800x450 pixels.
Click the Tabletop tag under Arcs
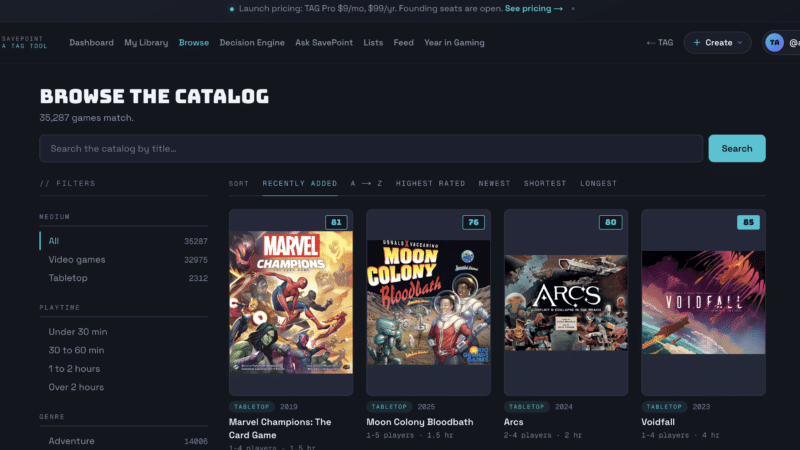point(527,407)
